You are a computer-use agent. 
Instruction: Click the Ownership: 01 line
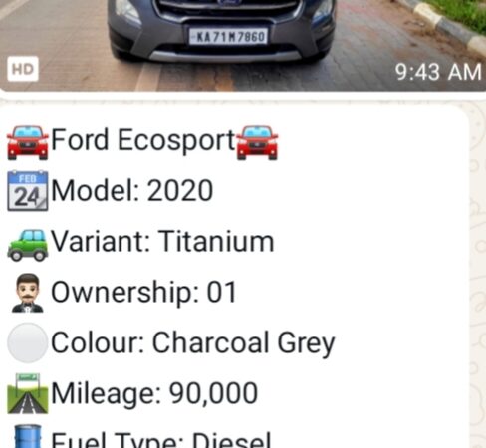(143, 293)
